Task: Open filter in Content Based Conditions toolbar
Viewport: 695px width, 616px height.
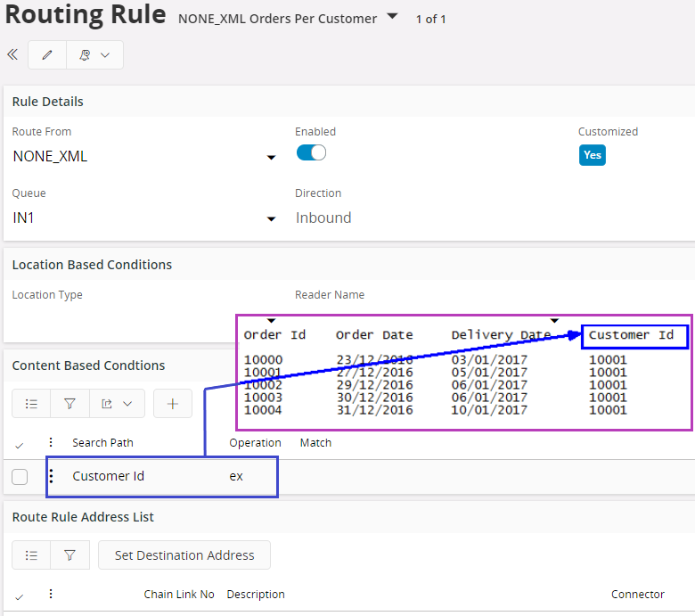Action: tap(69, 404)
